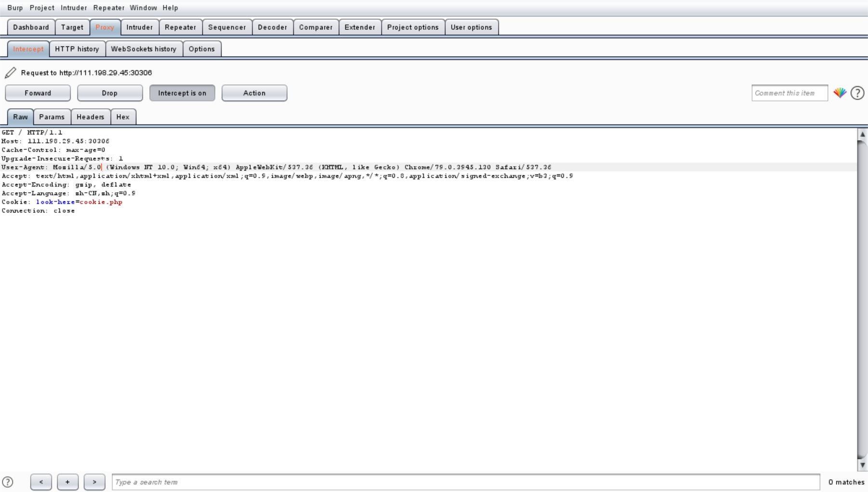Open the Help menu
This screenshot has width=868, height=492.
click(x=170, y=8)
